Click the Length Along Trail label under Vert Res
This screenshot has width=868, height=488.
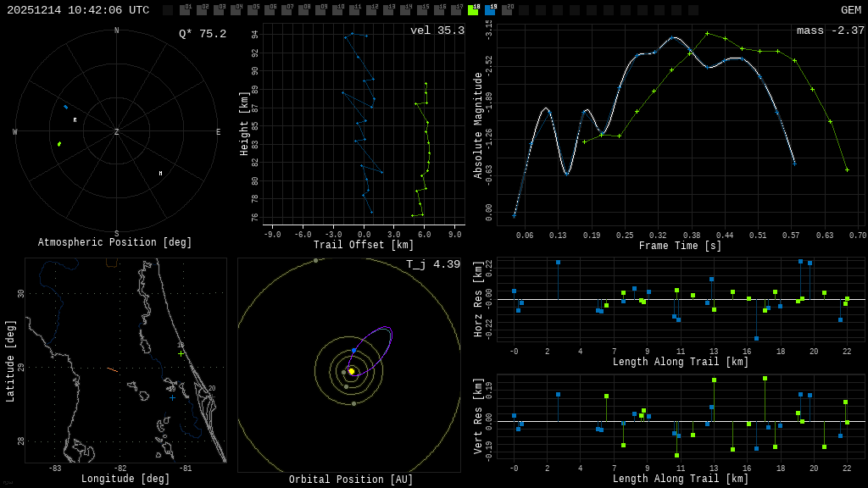pos(681,479)
